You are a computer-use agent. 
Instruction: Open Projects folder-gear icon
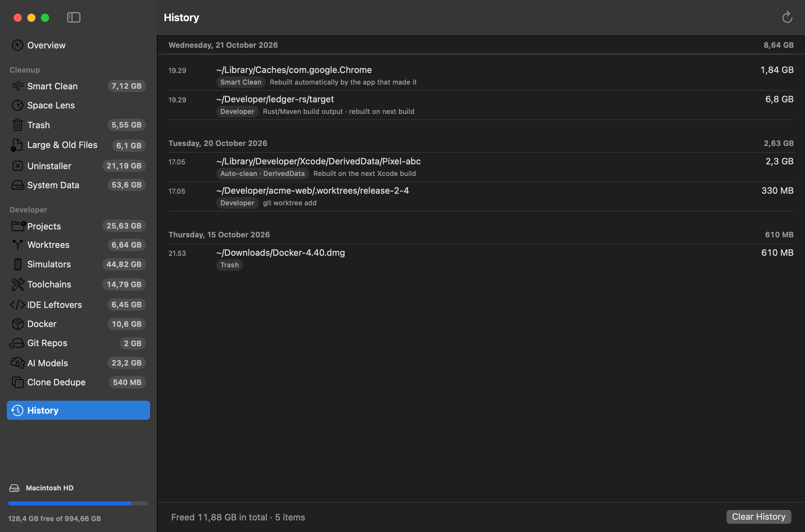coord(18,226)
